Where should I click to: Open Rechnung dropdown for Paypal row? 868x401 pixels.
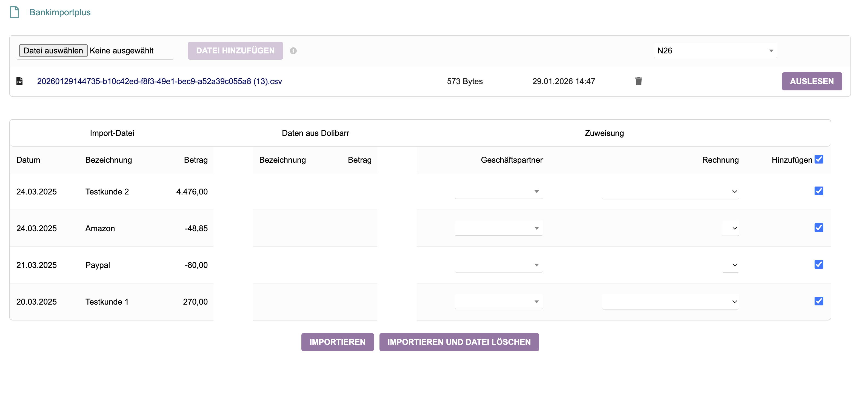[x=730, y=265]
